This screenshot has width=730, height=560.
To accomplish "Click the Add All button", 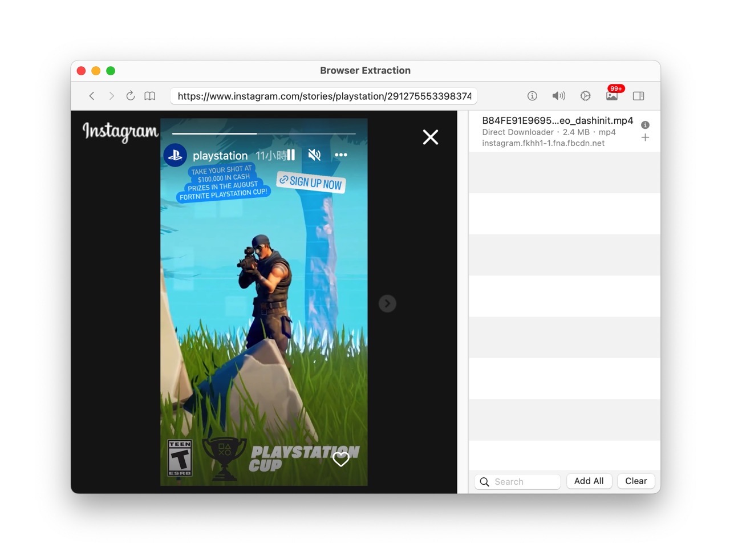I will pos(589,481).
